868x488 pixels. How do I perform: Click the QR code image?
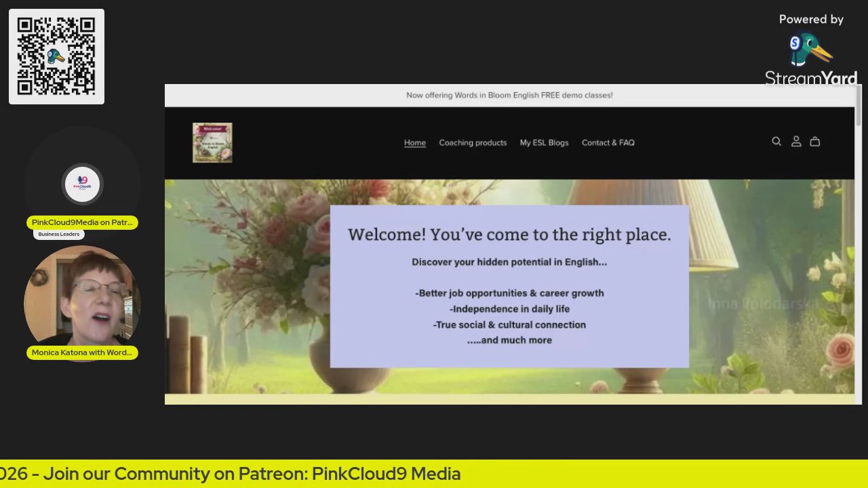point(56,56)
